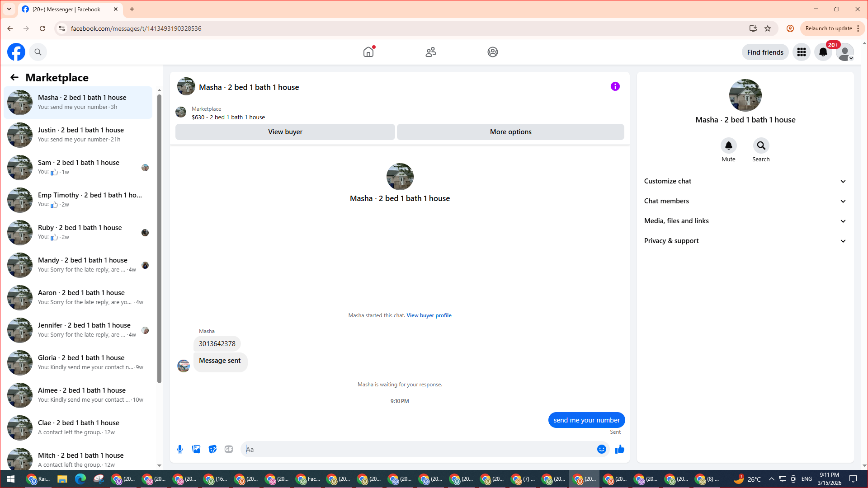This screenshot has width=868, height=488.
Task: Reload the Messenger page
Action: (x=42, y=28)
